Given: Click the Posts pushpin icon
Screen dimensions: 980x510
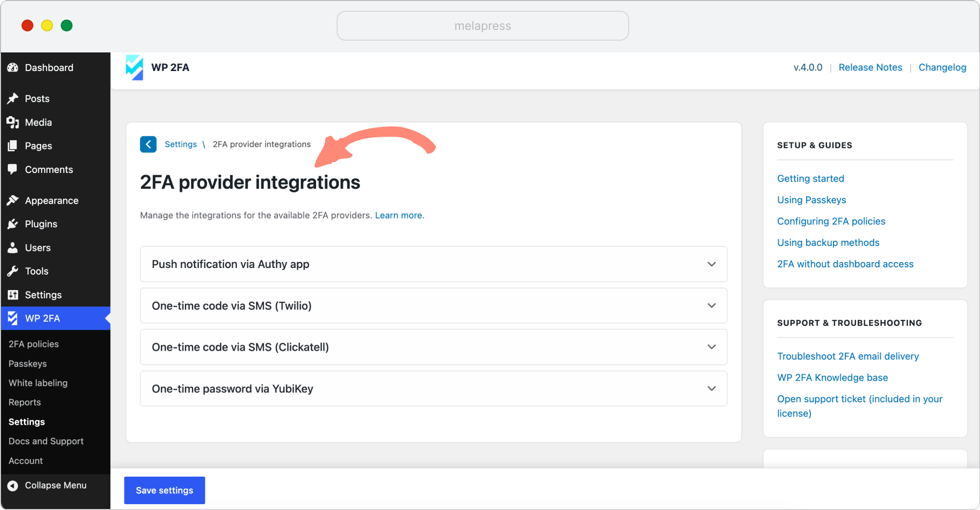Looking at the screenshot, I should (x=13, y=98).
